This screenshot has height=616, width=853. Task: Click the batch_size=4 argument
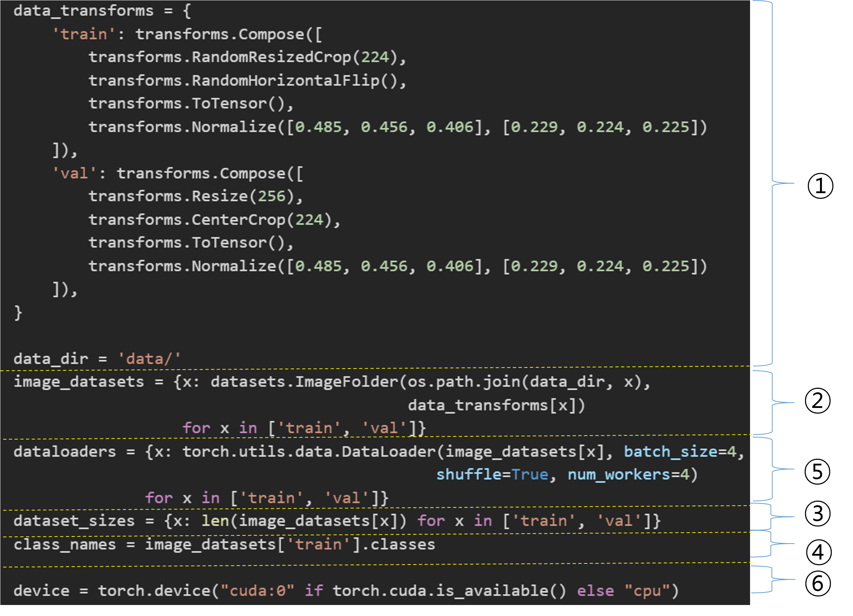[x=680, y=451]
